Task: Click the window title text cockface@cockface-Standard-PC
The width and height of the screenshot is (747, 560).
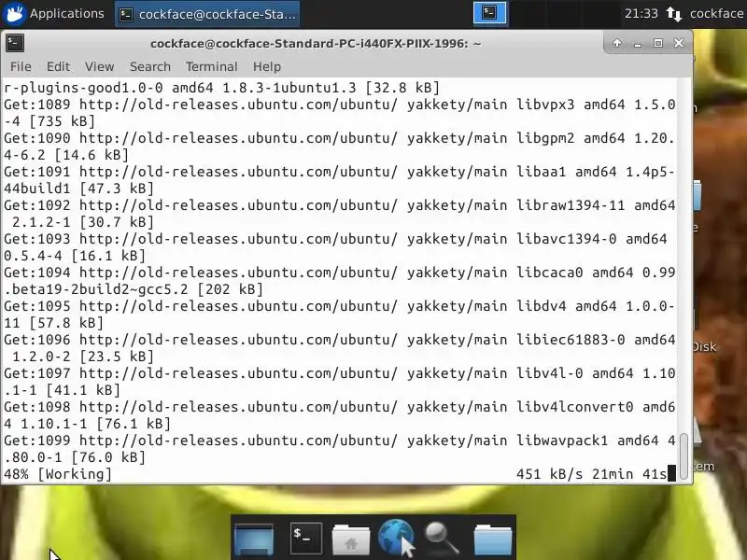Action: coord(316,44)
